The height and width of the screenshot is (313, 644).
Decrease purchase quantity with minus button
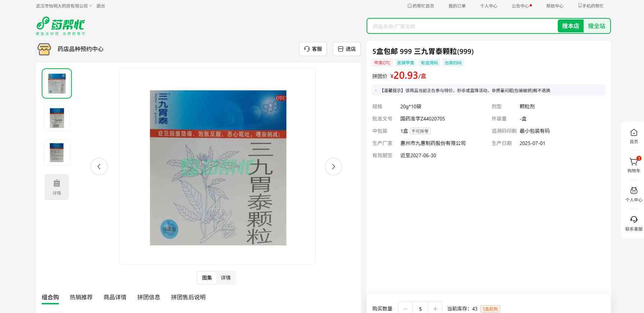coord(406,309)
